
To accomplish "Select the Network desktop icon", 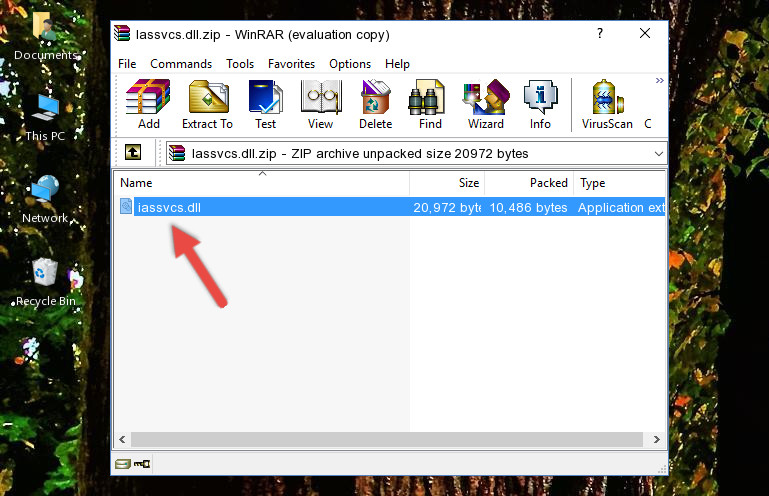I will coord(45,200).
